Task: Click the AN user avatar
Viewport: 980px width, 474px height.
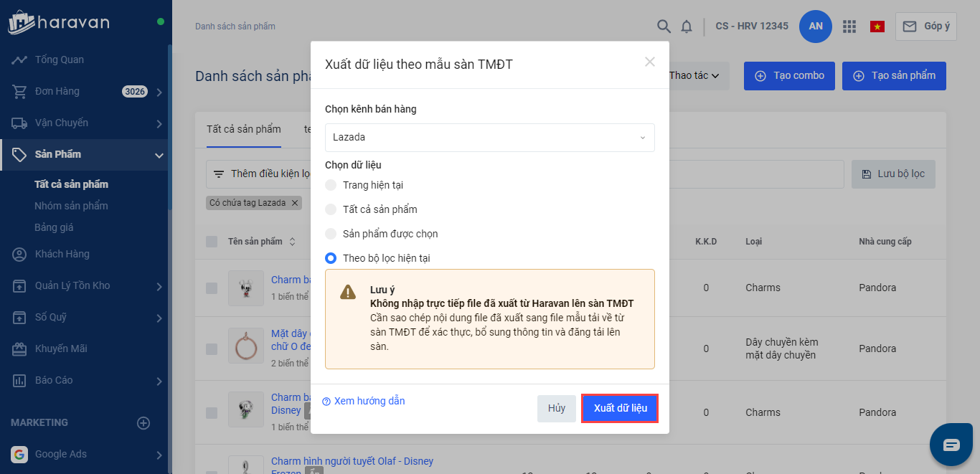Action: pyautogui.click(x=816, y=27)
